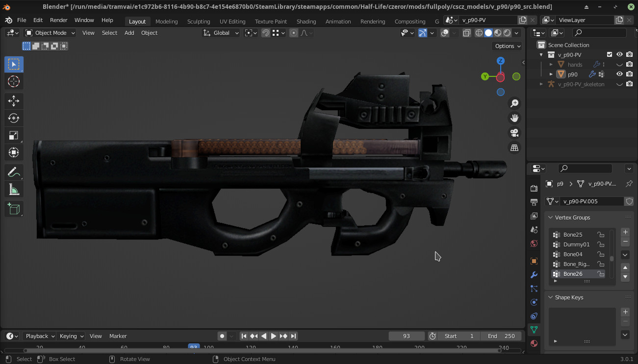Hide the hands object in the outliner
The image size is (638, 364).
click(x=619, y=64)
